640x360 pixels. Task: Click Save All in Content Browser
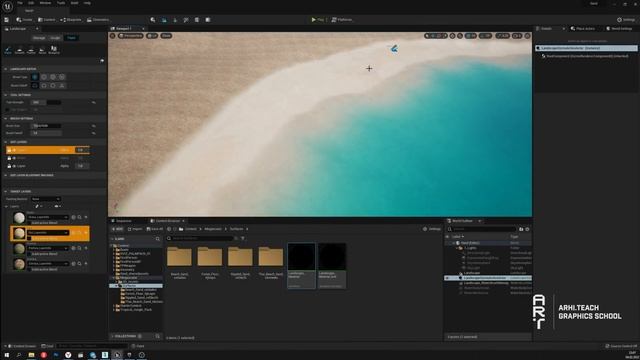coord(154,229)
